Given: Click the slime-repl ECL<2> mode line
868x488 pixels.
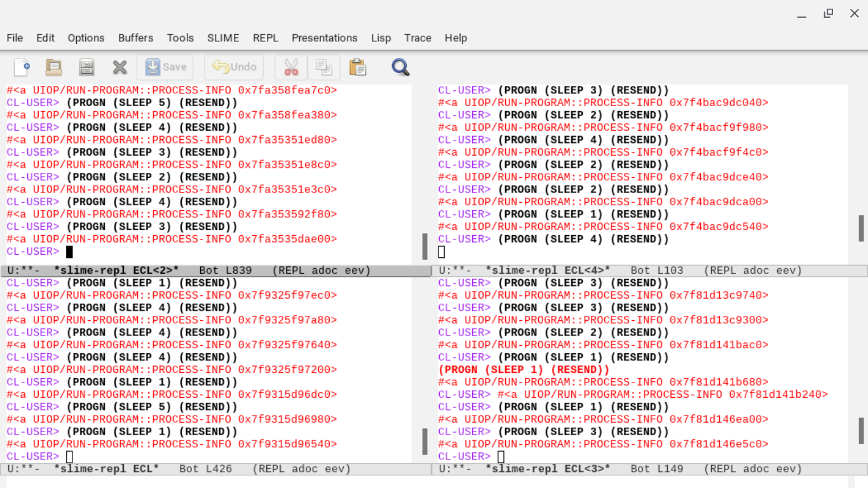Looking at the screenshot, I should pos(116,271).
